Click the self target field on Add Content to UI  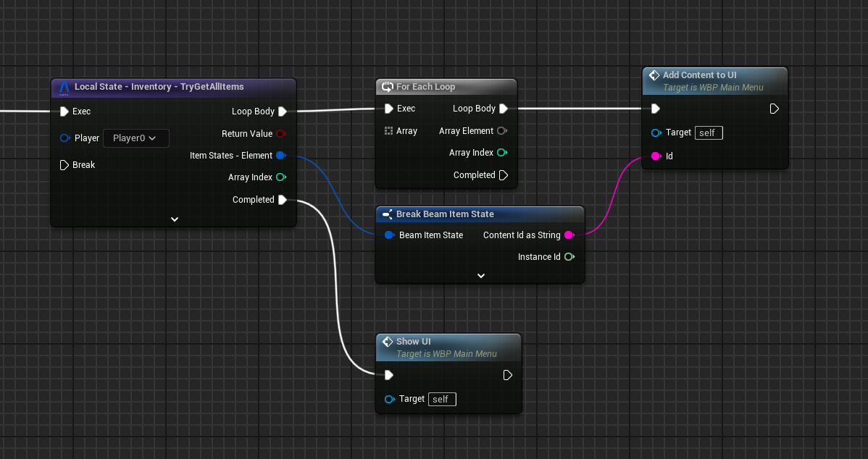(709, 133)
